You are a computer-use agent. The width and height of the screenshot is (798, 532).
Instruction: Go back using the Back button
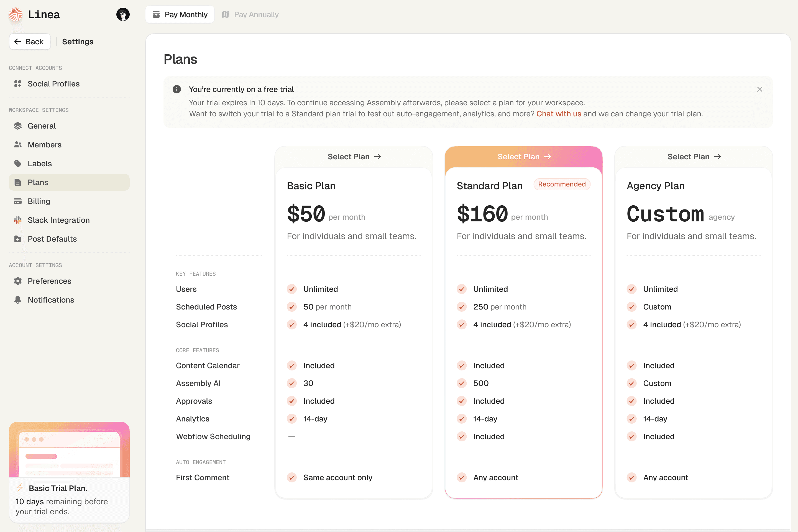[30, 42]
